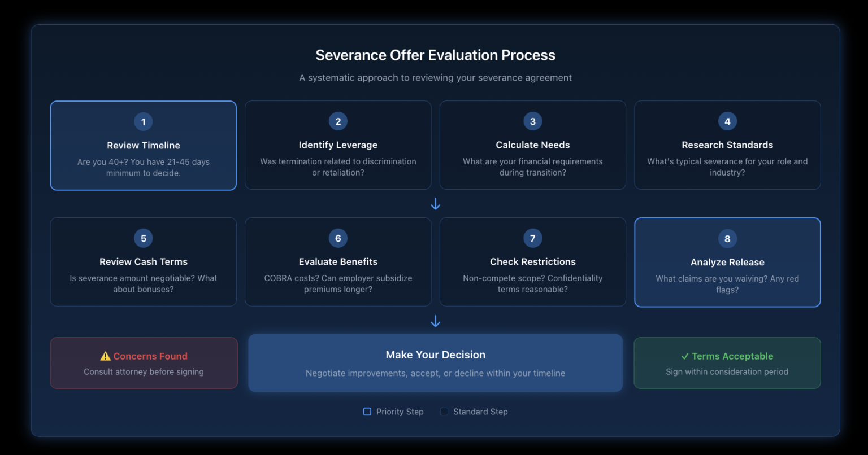Select the number 3 circle icon

(x=533, y=121)
